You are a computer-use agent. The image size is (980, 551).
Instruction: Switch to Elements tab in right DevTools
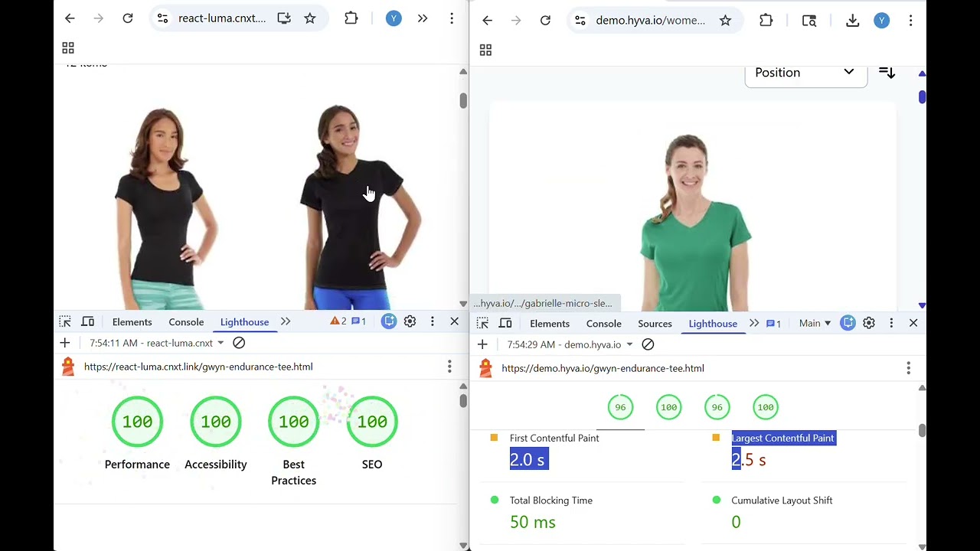[550, 324]
